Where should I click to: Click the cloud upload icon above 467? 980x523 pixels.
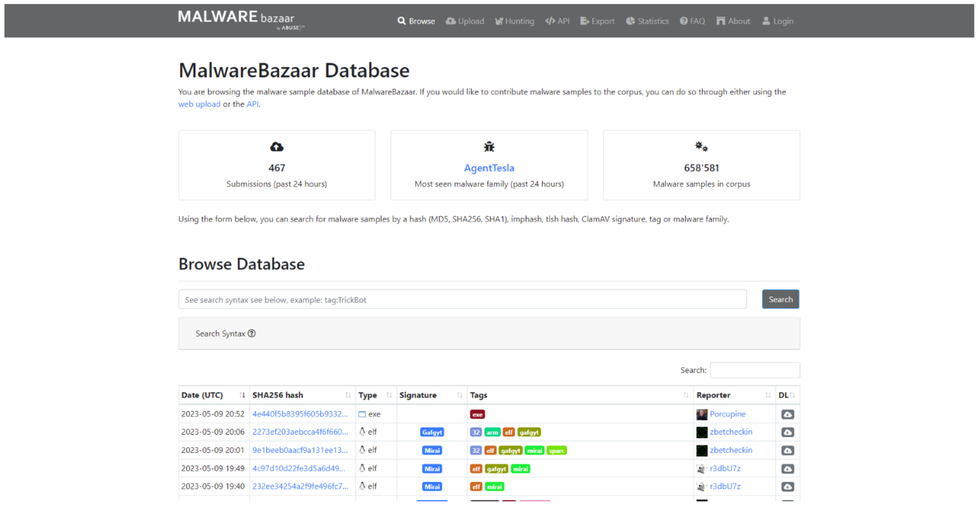click(276, 146)
